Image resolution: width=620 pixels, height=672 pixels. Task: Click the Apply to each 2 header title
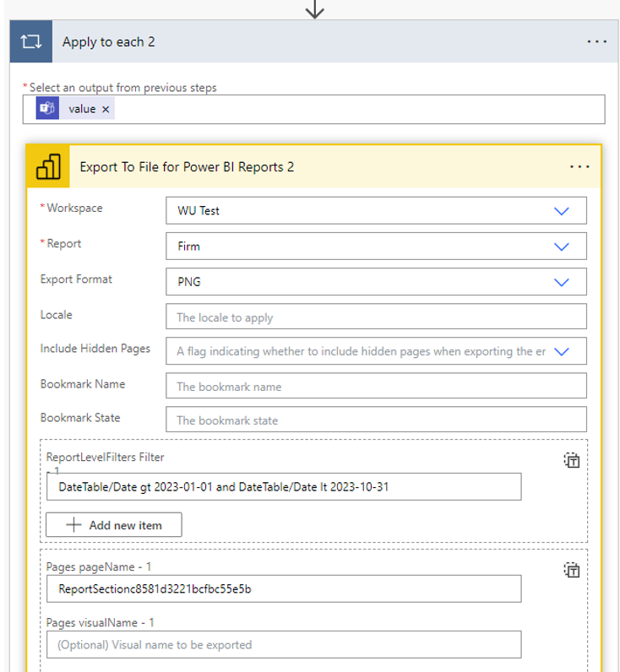pyautogui.click(x=109, y=42)
